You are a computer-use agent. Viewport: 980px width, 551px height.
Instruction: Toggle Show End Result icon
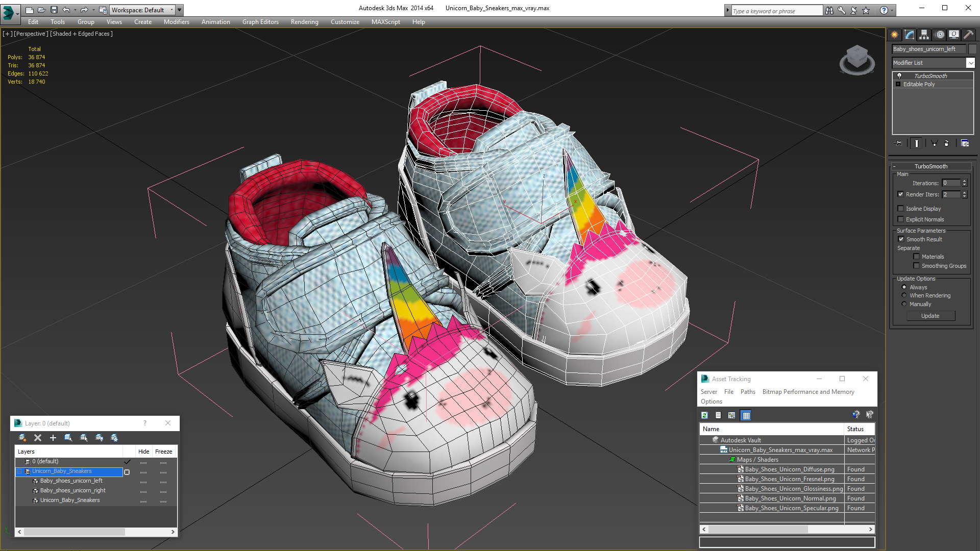point(917,143)
